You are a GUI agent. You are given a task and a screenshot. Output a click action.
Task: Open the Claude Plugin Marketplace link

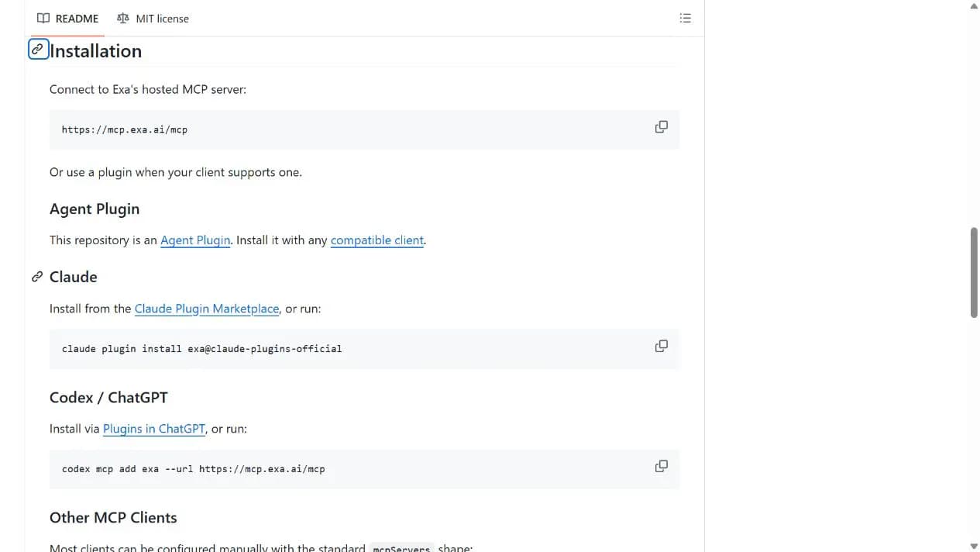[x=207, y=309]
